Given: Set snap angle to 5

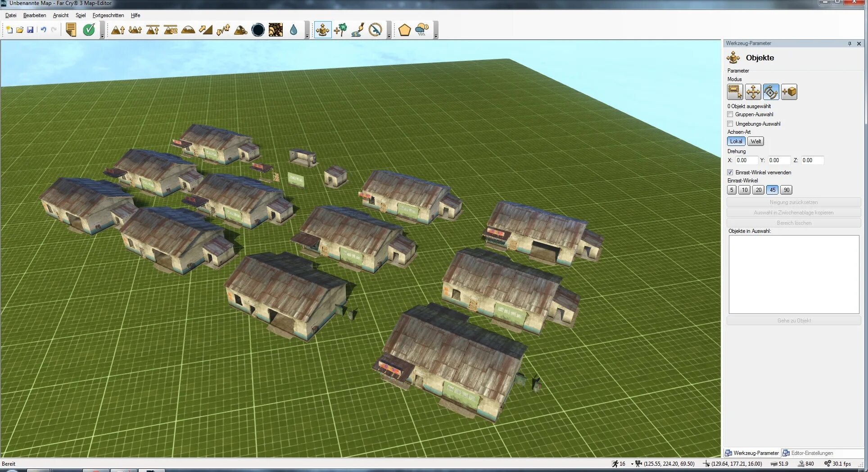Looking at the screenshot, I should 732,190.
